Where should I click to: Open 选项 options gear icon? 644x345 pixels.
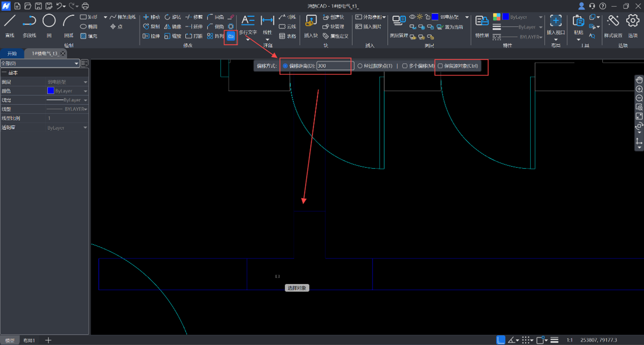point(632,21)
